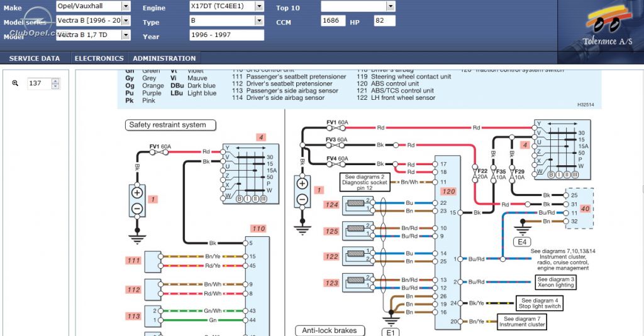
Task: Click the magnifier zoom icon
Action: coord(15,84)
